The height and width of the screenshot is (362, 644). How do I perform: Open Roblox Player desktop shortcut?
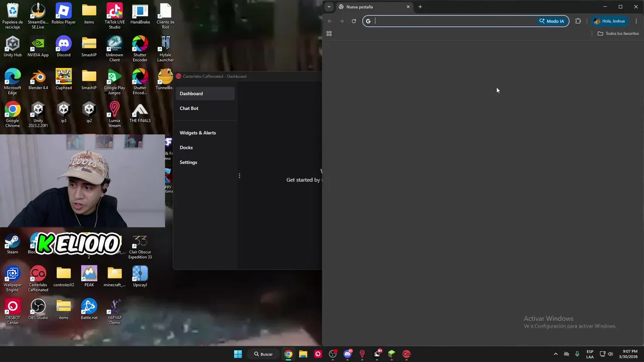[63, 14]
